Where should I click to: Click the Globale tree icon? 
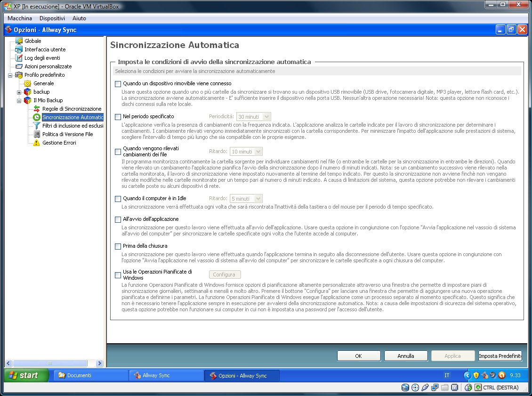pos(19,41)
